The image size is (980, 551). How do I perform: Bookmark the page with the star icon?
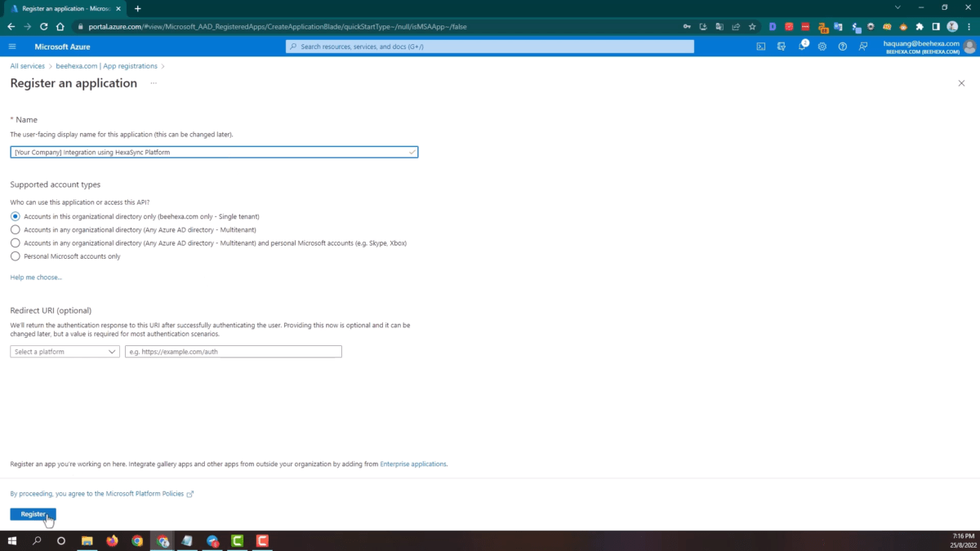coord(751,26)
